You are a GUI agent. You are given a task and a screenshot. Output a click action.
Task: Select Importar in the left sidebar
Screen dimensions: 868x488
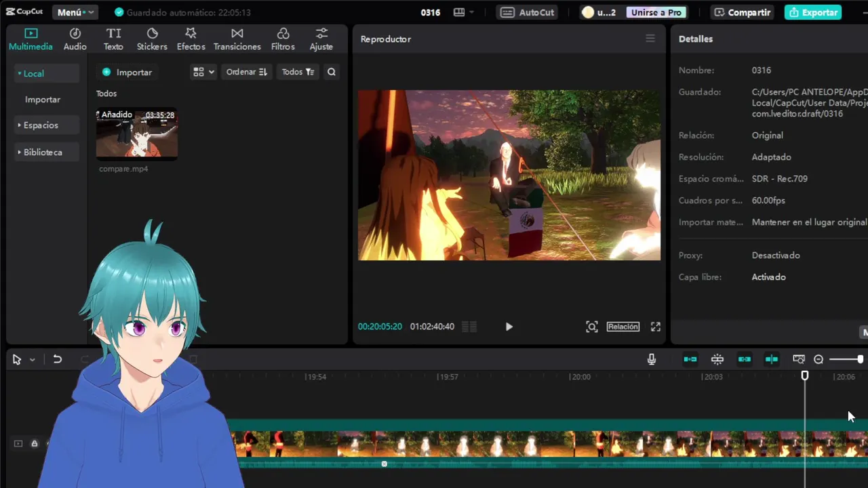click(x=43, y=99)
